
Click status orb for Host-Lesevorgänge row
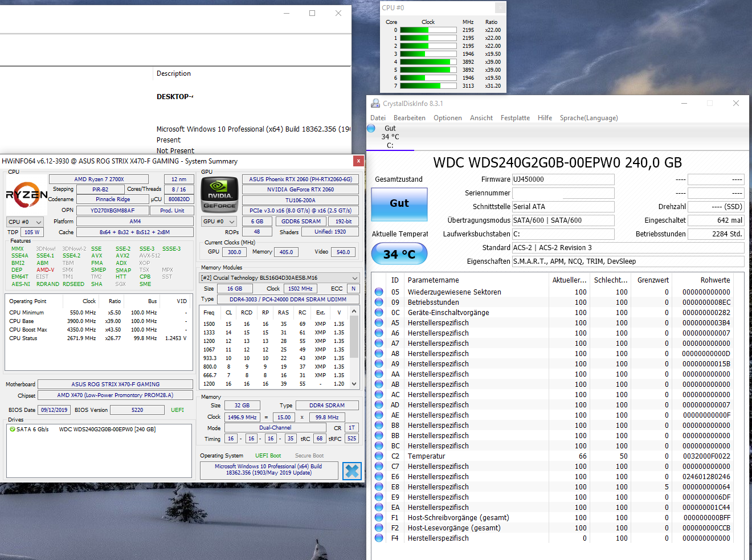tap(379, 528)
